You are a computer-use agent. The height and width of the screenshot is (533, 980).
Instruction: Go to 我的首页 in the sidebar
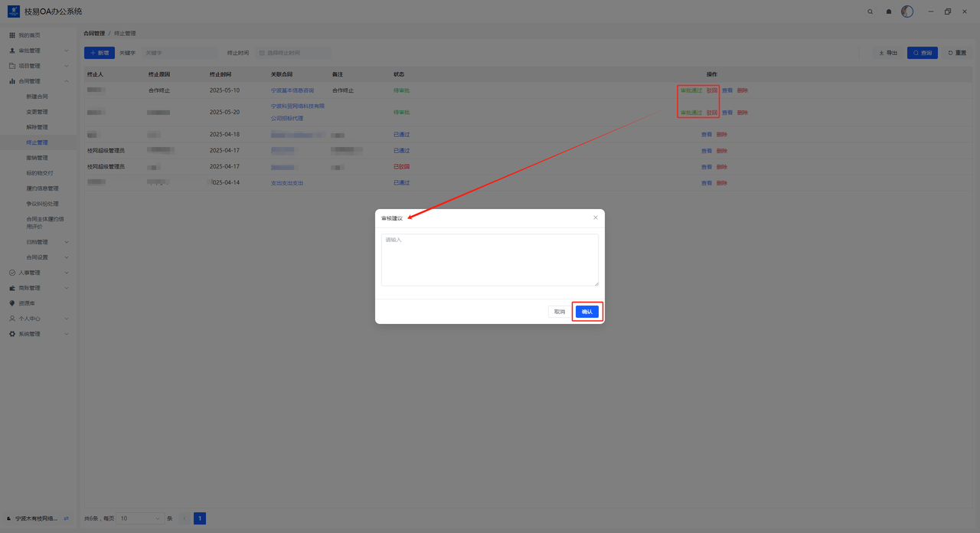[x=30, y=35]
